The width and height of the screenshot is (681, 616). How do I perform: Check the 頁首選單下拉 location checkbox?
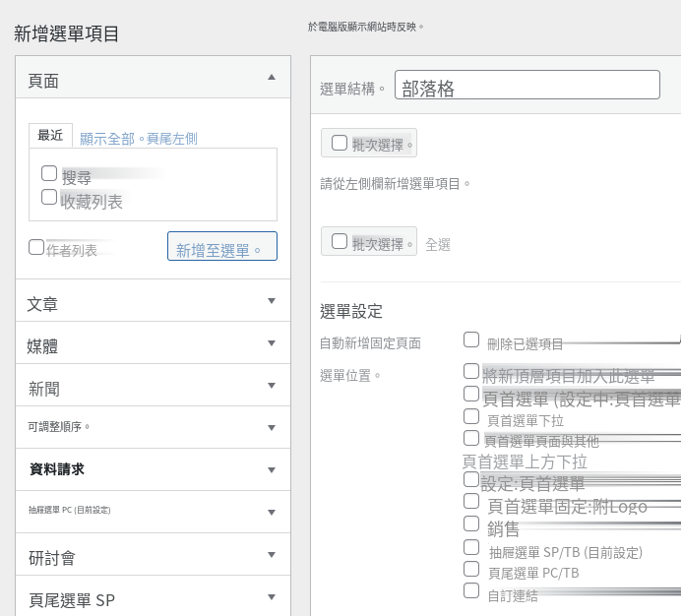471,416
